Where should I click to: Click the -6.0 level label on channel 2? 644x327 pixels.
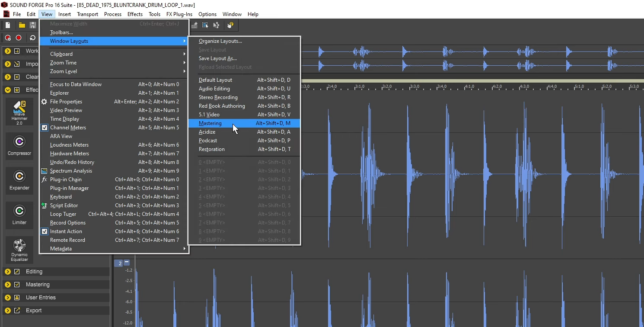coord(128,302)
